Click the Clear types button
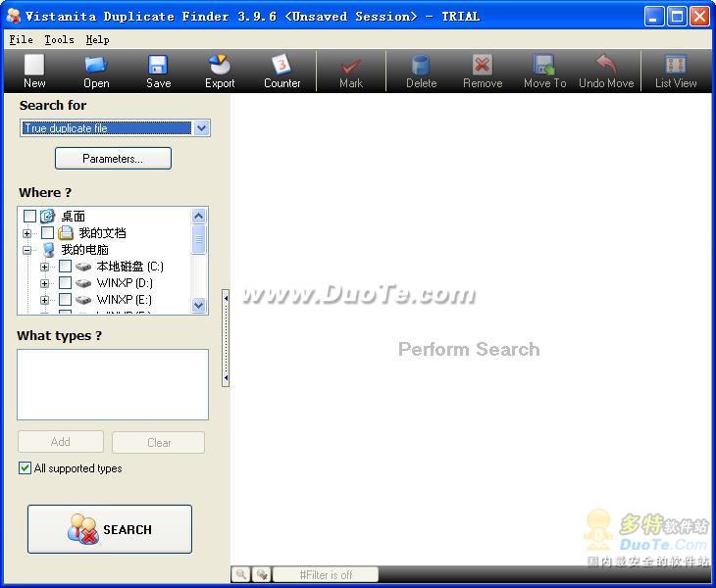This screenshot has width=716, height=588. (159, 443)
